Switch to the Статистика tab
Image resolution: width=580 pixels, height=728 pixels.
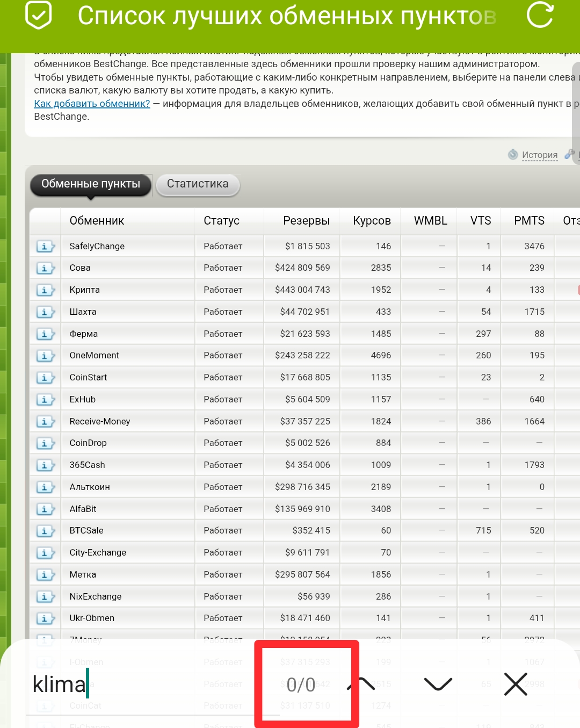[198, 184]
